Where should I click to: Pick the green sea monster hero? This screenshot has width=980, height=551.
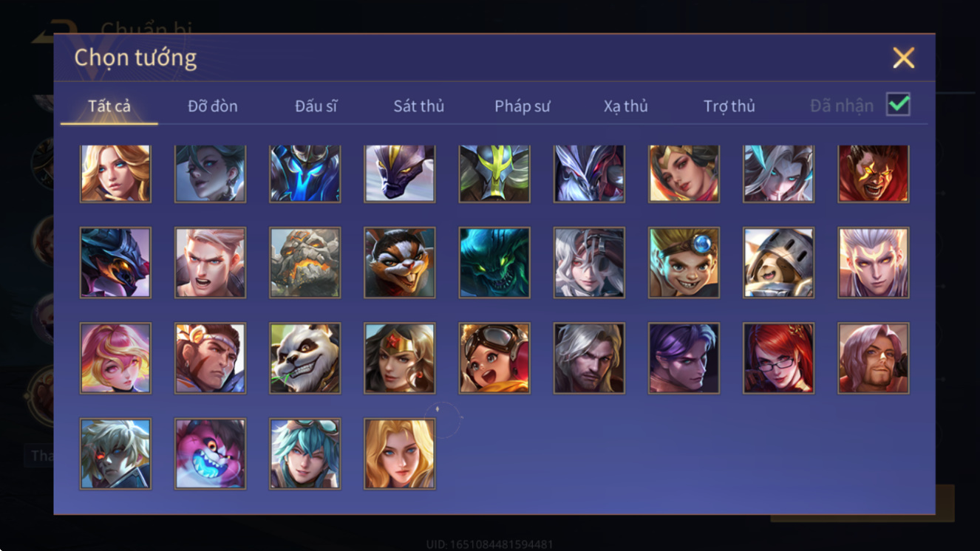pos(494,262)
